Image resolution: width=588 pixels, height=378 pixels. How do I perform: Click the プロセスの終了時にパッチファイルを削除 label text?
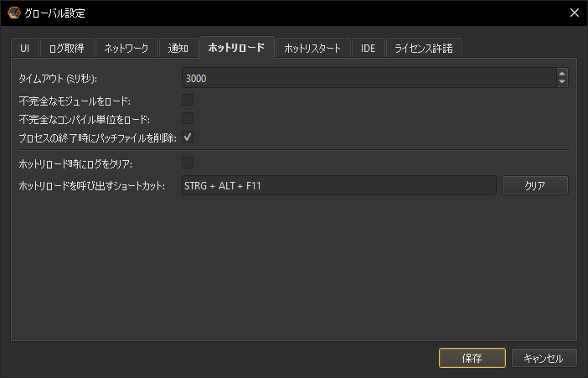[97, 138]
